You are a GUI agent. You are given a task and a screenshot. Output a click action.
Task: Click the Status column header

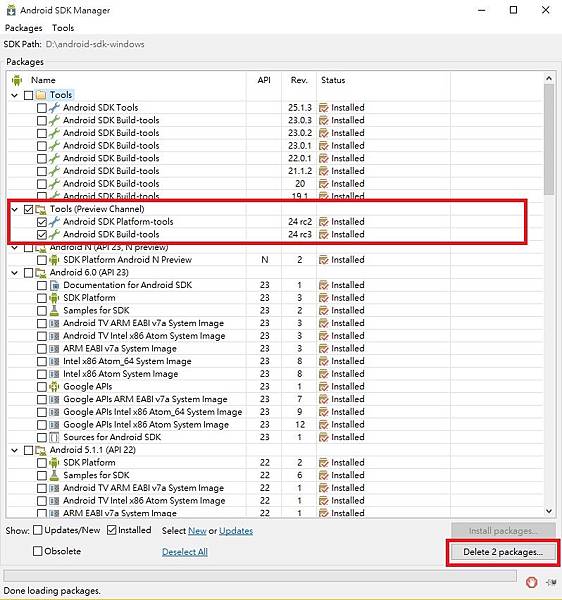pos(333,80)
